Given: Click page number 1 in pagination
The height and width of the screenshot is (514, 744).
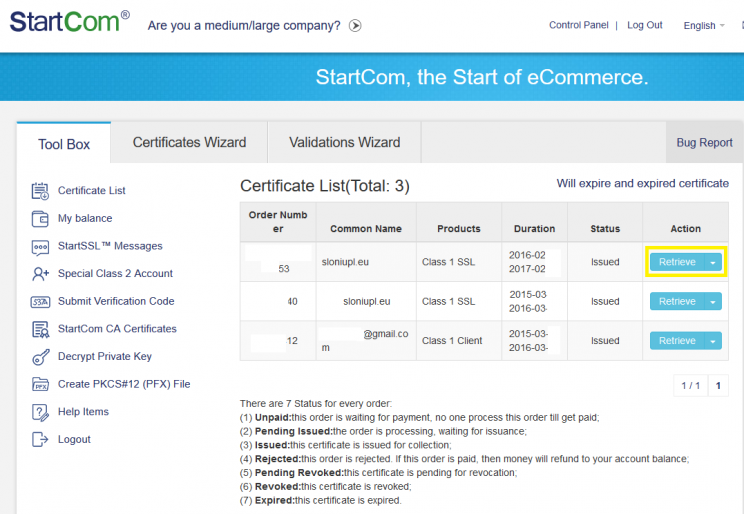Looking at the screenshot, I should [x=718, y=385].
